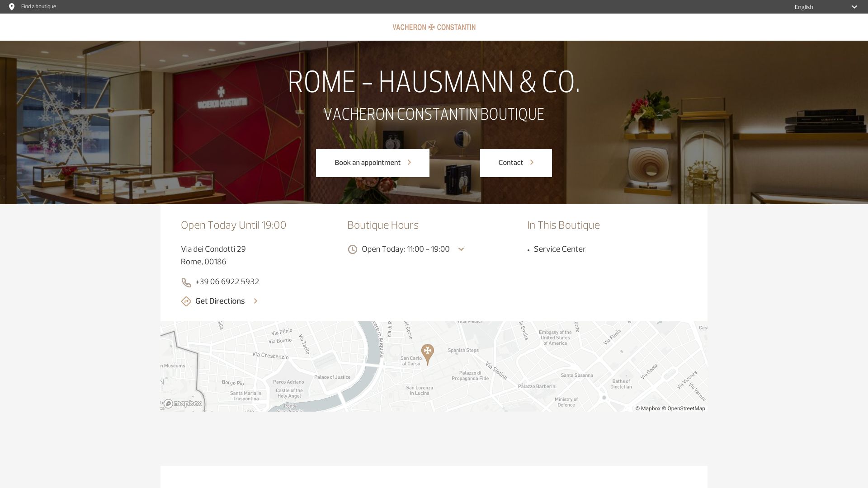
Task: Open the © Mapbox attribution link
Action: click(x=648, y=408)
